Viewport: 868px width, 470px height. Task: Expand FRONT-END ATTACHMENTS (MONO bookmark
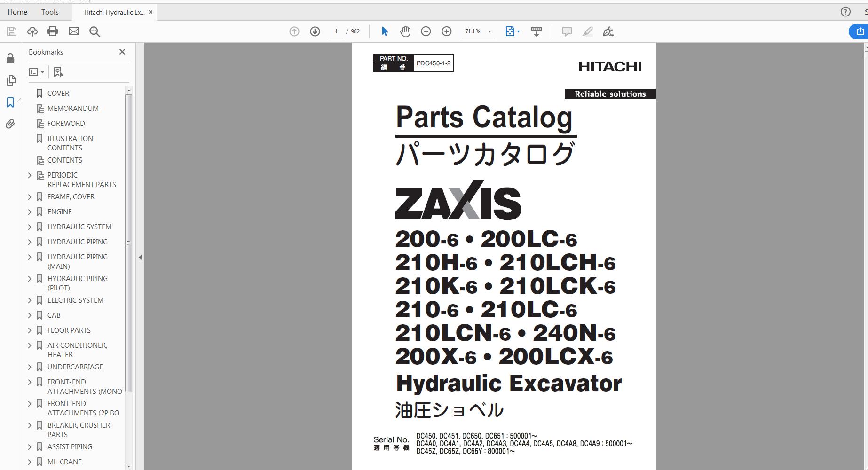click(30, 382)
